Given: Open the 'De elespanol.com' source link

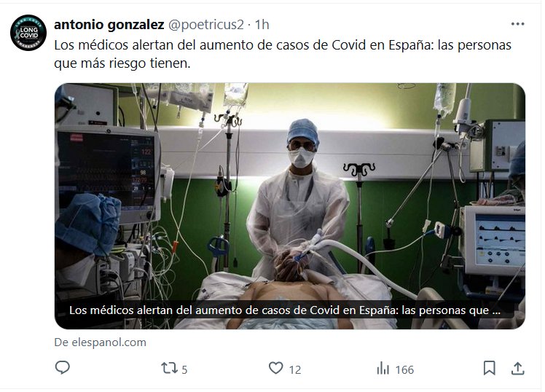Looking at the screenshot, I should tap(100, 342).
